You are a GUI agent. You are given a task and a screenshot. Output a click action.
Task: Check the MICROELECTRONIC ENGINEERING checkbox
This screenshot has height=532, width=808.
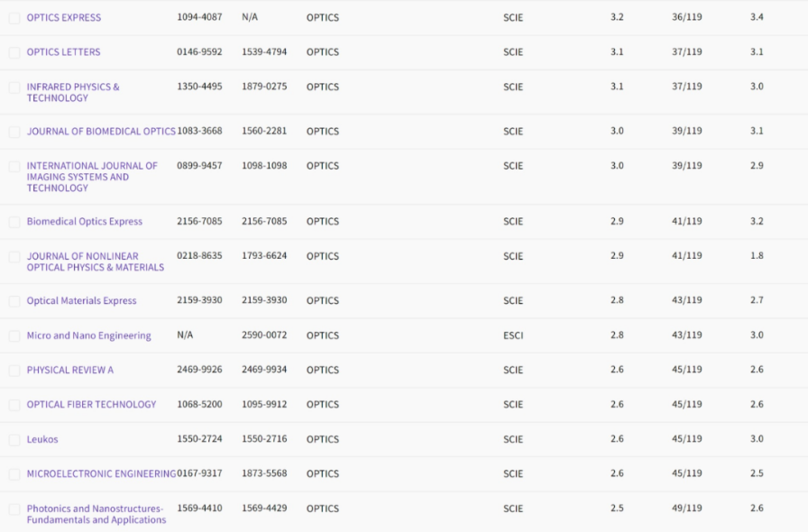click(x=14, y=474)
